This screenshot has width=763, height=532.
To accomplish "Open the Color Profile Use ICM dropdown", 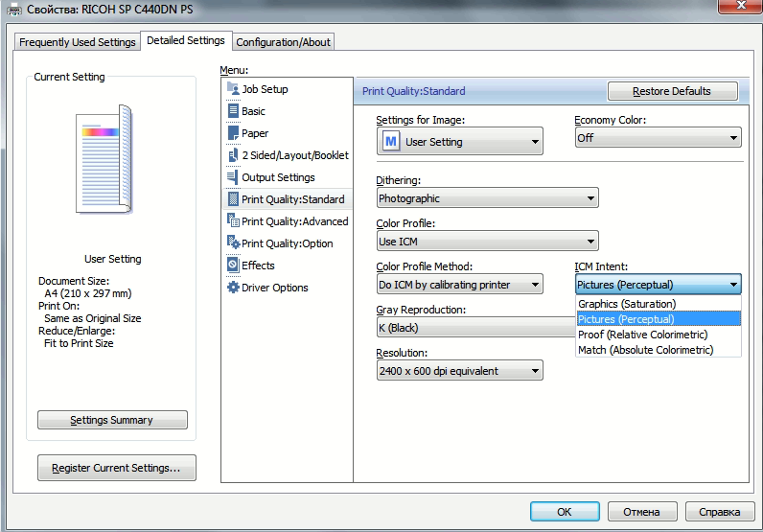I will (x=487, y=242).
